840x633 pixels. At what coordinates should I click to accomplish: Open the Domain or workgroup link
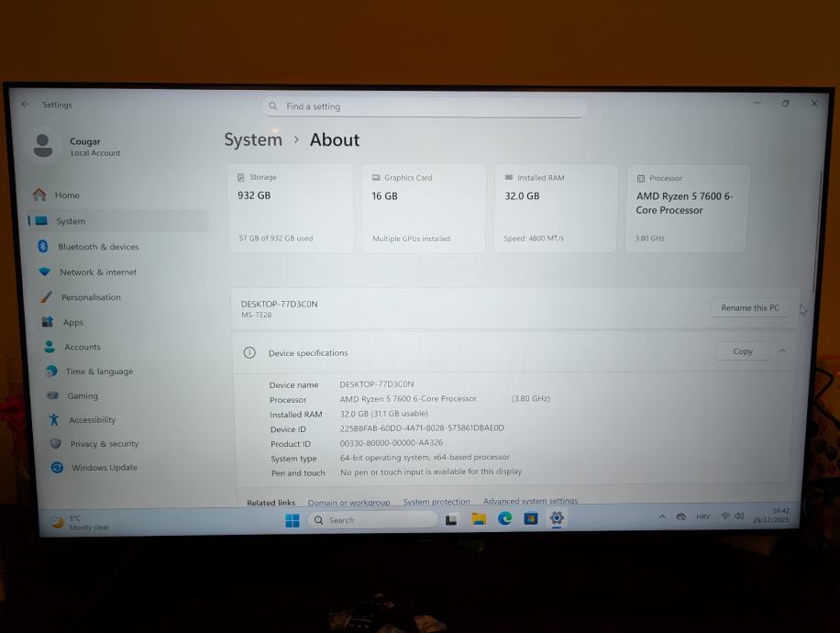click(x=348, y=502)
